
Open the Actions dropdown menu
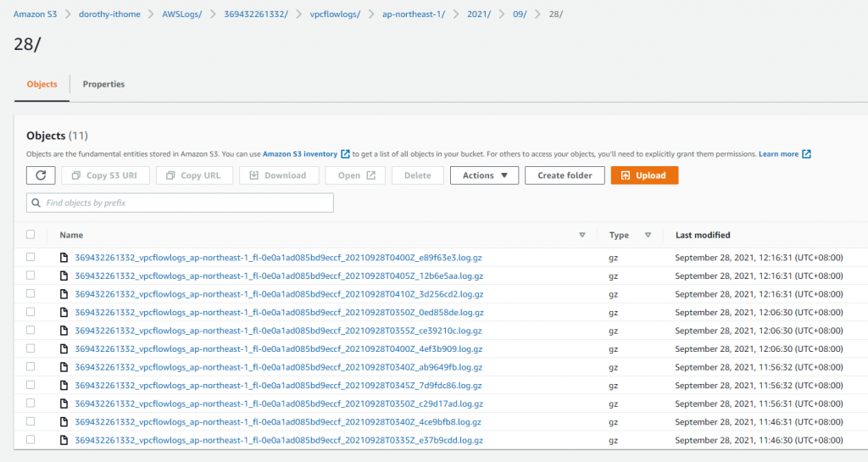[484, 175]
